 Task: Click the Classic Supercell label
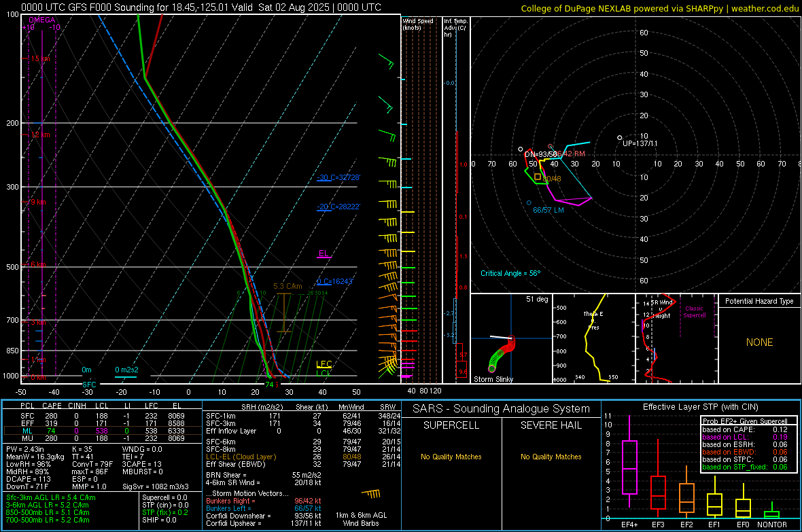(694, 312)
